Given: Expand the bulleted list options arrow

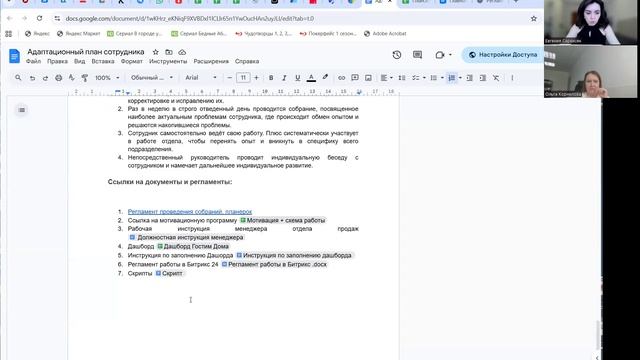Looking at the screenshot, I should [442, 78].
